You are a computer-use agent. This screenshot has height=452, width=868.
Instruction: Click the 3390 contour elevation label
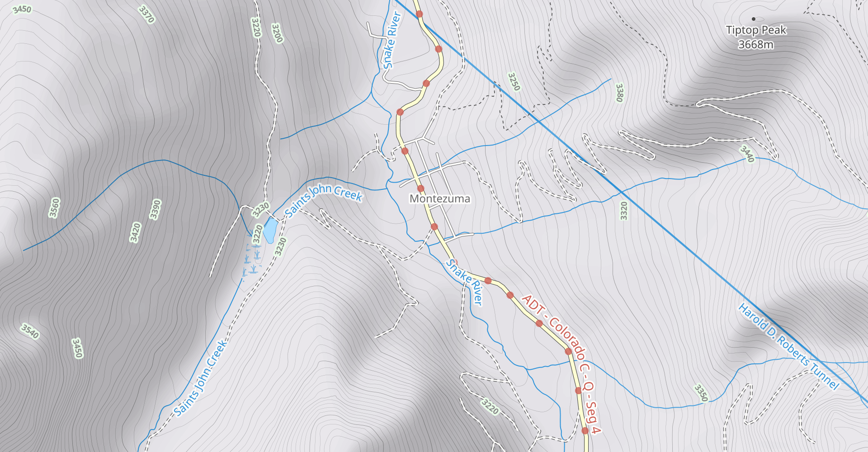click(155, 209)
